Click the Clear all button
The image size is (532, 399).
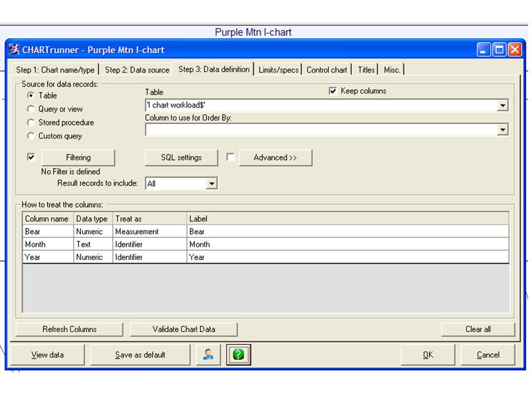click(x=478, y=329)
